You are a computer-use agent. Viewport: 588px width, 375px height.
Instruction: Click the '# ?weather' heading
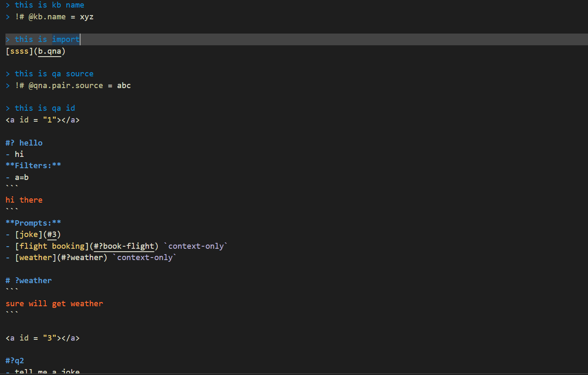29,281
